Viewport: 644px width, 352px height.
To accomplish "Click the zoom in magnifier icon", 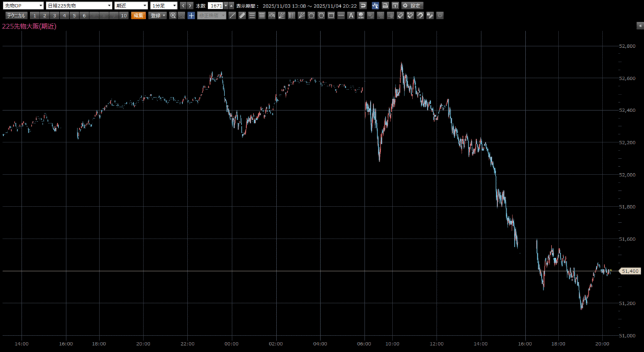I will [x=172, y=15].
